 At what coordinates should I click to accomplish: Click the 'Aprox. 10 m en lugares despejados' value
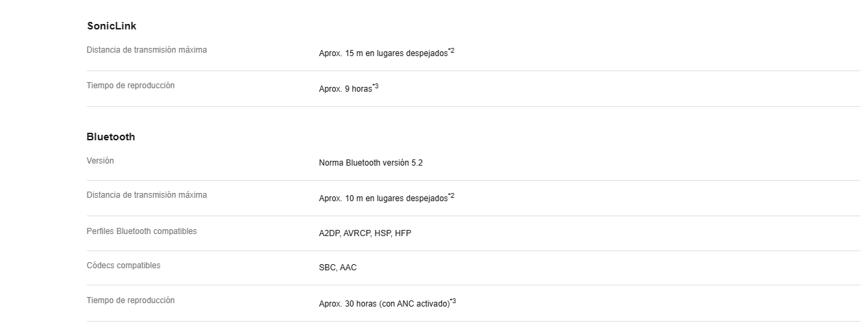point(383,198)
